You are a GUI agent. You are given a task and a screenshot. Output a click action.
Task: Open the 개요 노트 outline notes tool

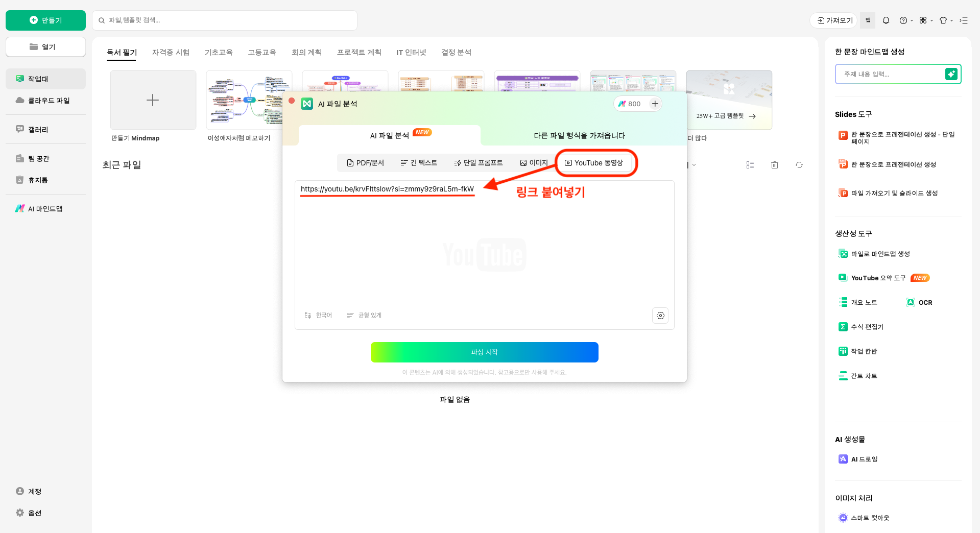[x=865, y=302]
